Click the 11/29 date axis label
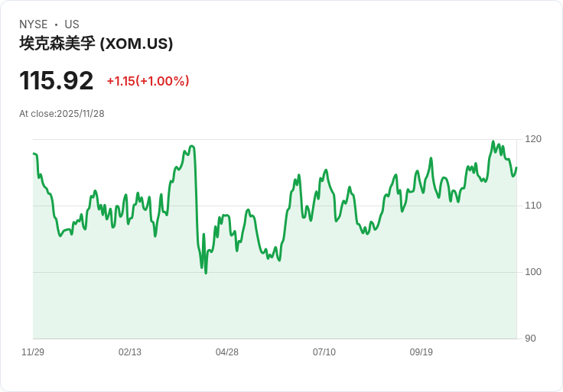The height and width of the screenshot is (392, 563). click(33, 352)
